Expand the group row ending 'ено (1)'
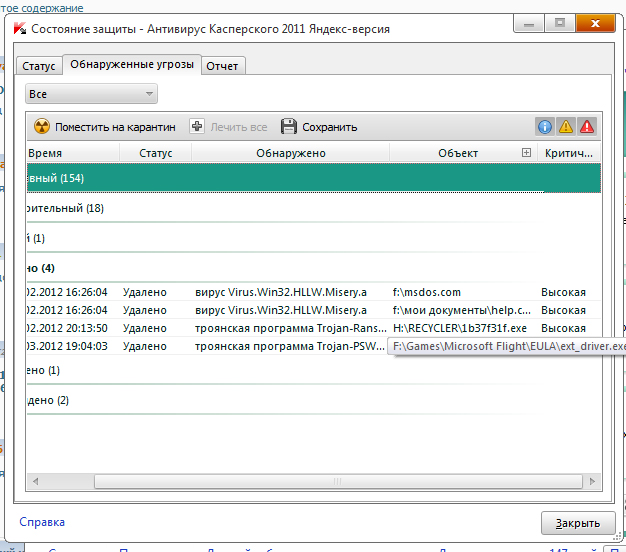626x552 pixels. (x=314, y=370)
